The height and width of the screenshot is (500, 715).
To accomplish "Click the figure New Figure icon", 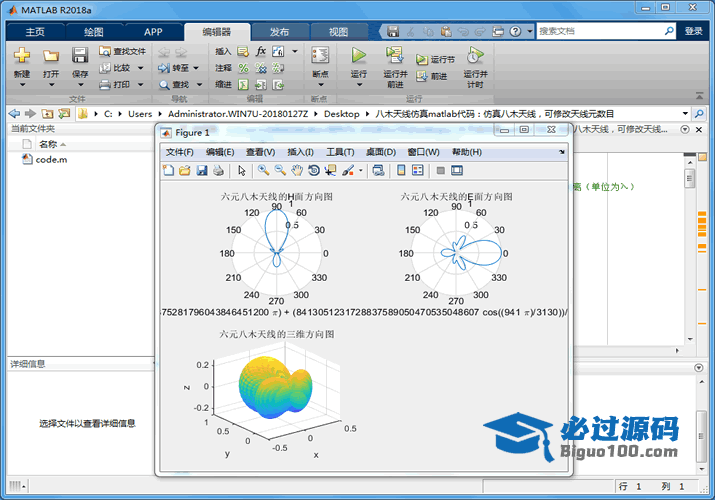I will coord(168,170).
